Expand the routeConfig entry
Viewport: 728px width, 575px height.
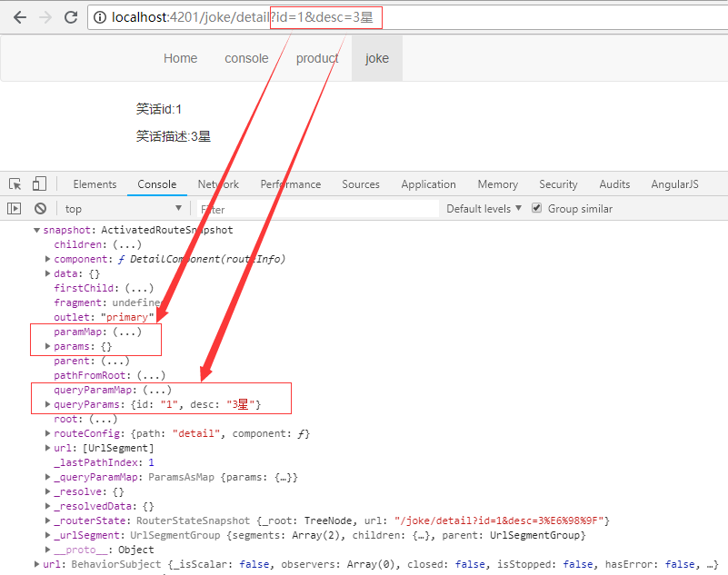pyautogui.click(x=48, y=433)
